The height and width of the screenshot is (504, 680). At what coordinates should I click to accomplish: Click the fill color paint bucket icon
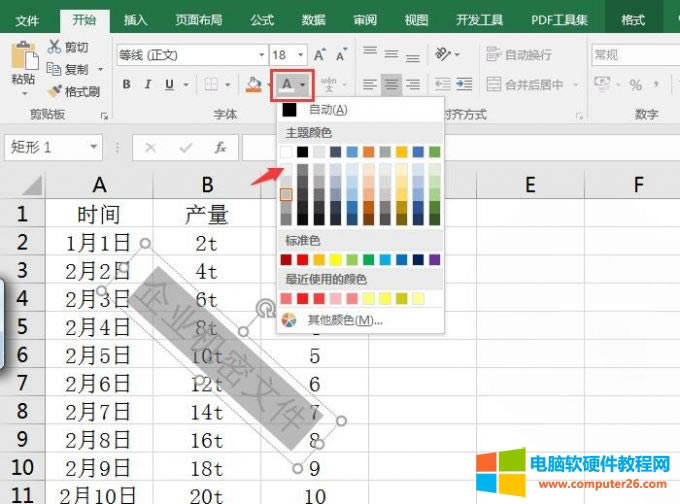(x=254, y=84)
